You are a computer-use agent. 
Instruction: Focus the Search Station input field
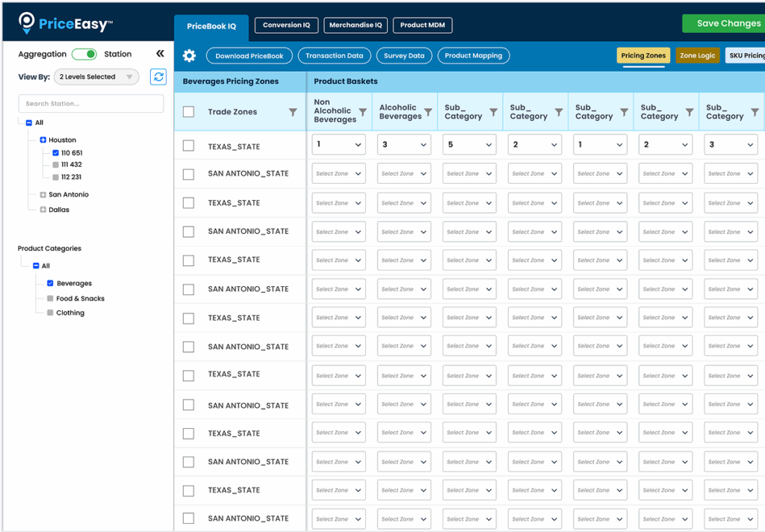pos(91,103)
